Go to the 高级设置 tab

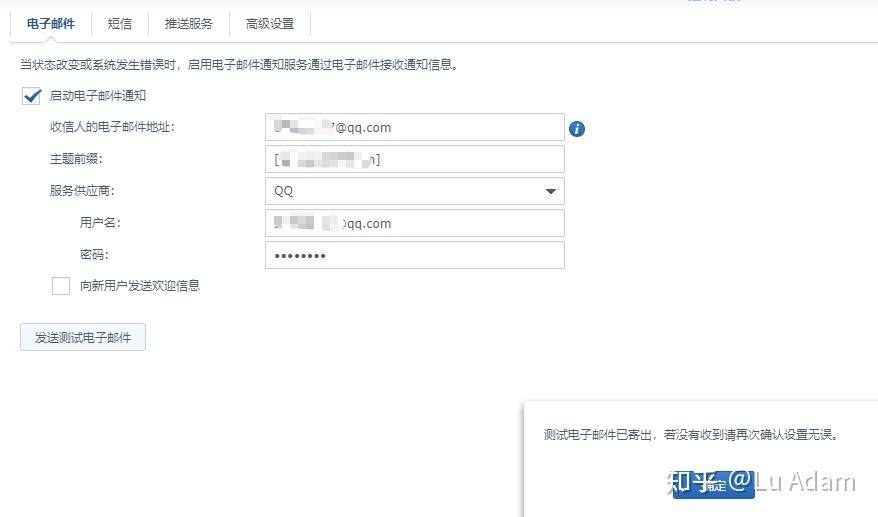tap(270, 24)
